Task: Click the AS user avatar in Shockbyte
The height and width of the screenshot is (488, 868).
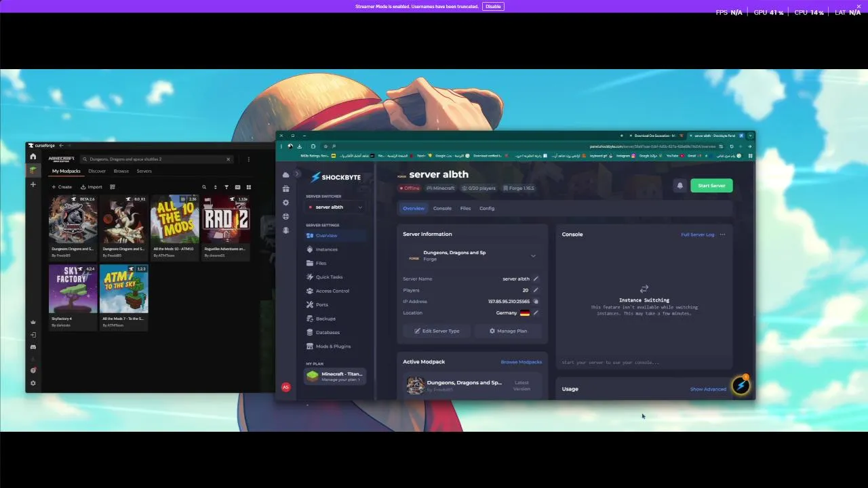Action: pos(285,387)
